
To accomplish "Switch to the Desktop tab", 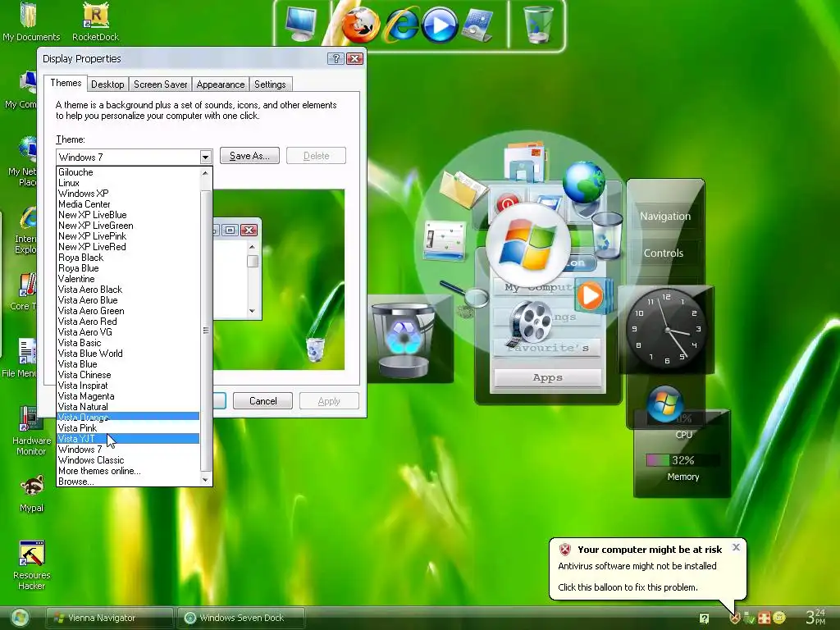I will point(107,84).
